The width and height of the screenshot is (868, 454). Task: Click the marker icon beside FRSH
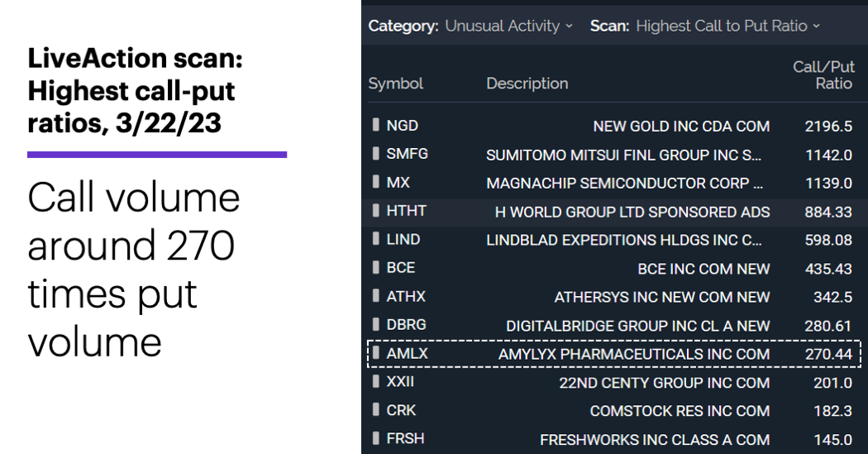pyautogui.click(x=376, y=438)
